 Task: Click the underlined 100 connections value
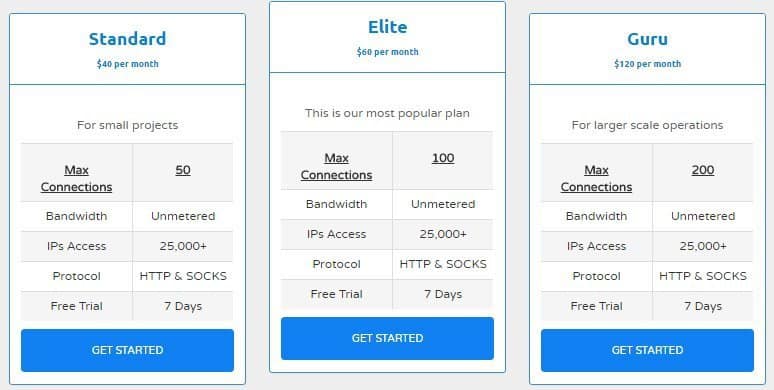click(443, 158)
